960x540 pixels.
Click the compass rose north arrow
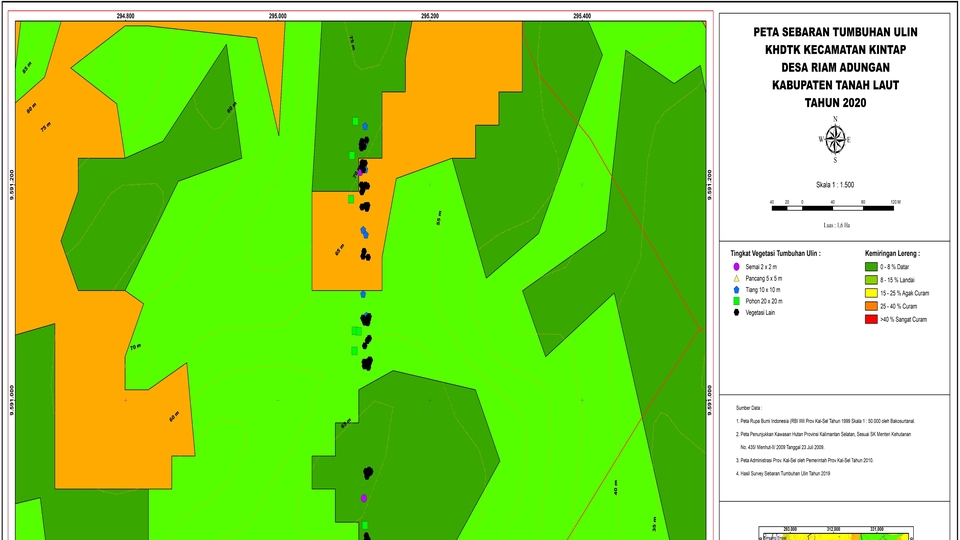tap(836, 139)
